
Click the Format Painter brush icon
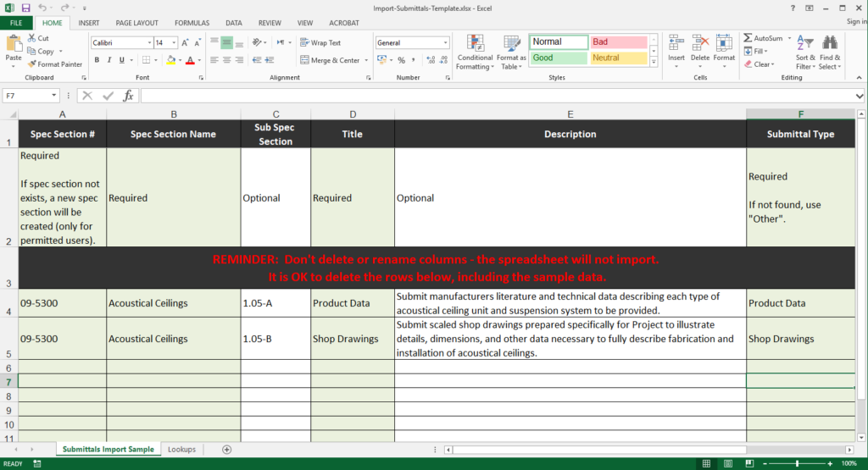tap(31, 64)
